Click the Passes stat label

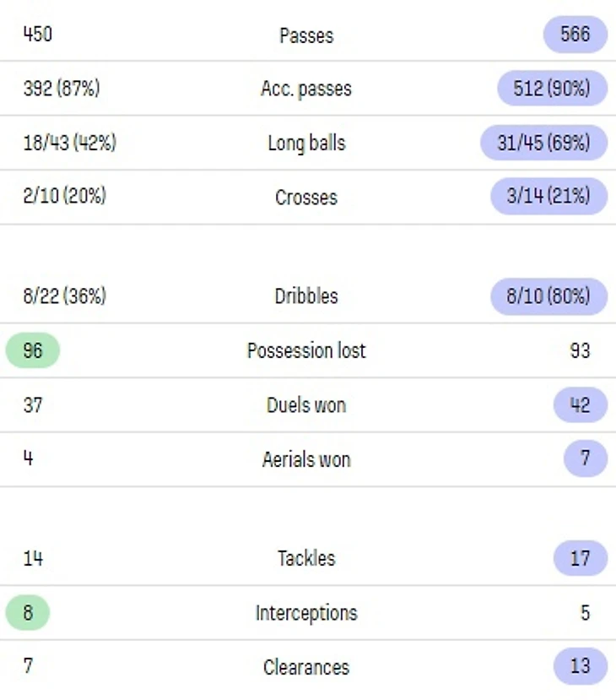pos(306,35)
